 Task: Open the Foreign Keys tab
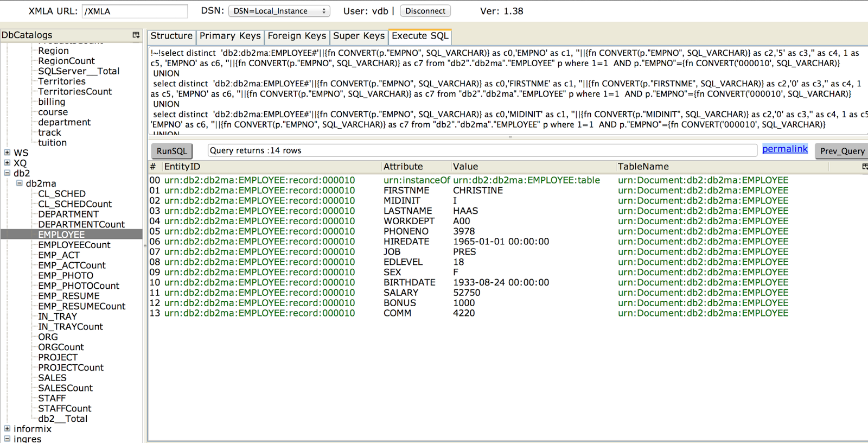pyautogui.click(x=297, y=36)
